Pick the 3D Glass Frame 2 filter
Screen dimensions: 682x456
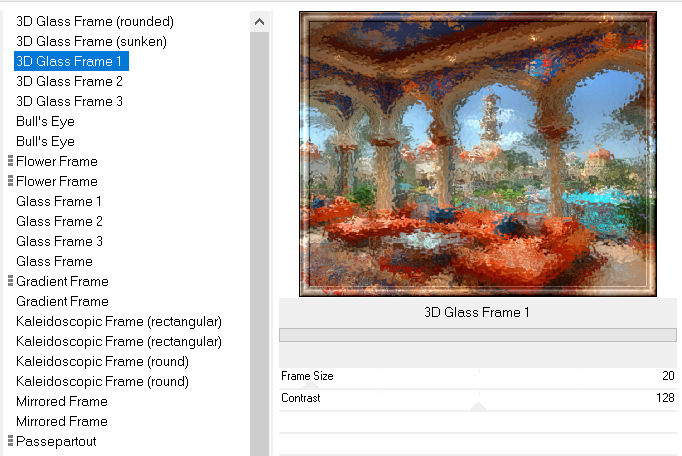(x=70, y=81)
